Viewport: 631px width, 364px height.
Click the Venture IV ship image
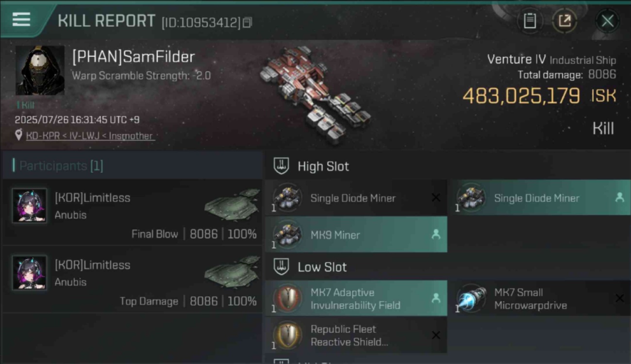tap(315, 95)
